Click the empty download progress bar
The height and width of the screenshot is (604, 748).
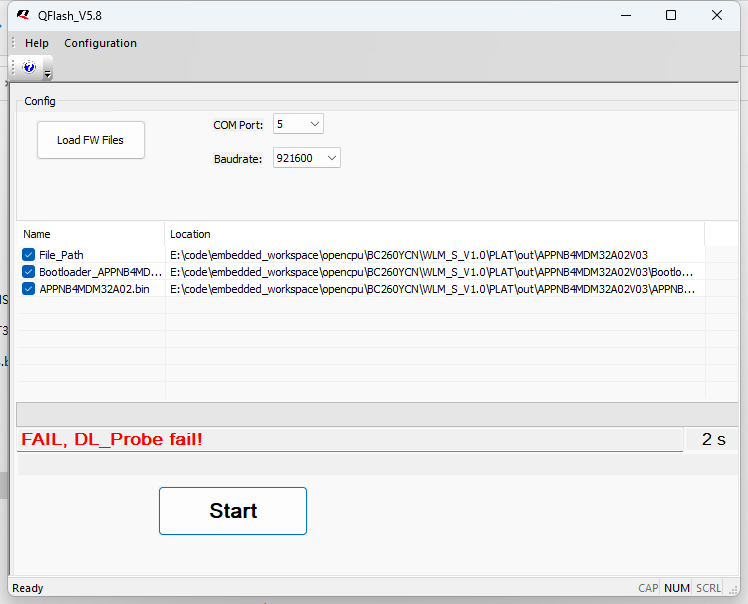377,414
